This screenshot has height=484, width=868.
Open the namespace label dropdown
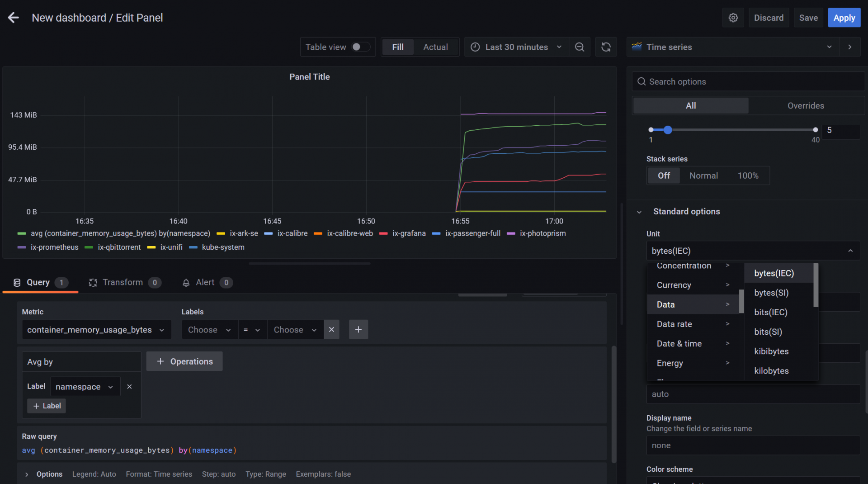click(85, 387)
